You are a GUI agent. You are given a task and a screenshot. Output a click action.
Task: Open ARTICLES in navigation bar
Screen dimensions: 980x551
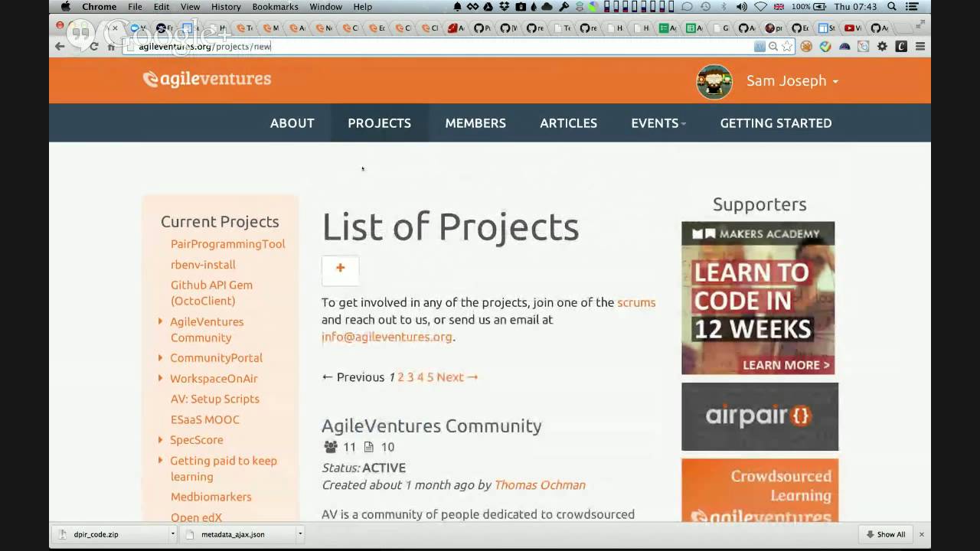tap(568, 123)
